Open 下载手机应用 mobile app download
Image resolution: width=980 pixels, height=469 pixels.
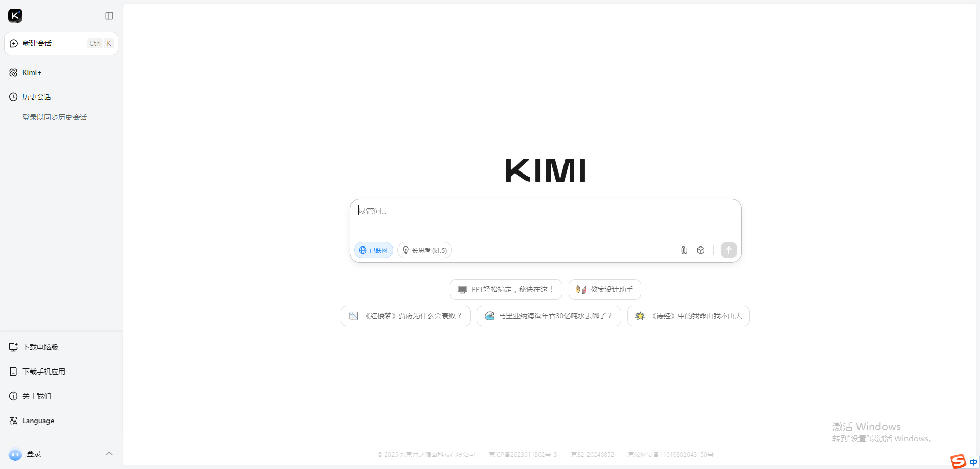61,372
